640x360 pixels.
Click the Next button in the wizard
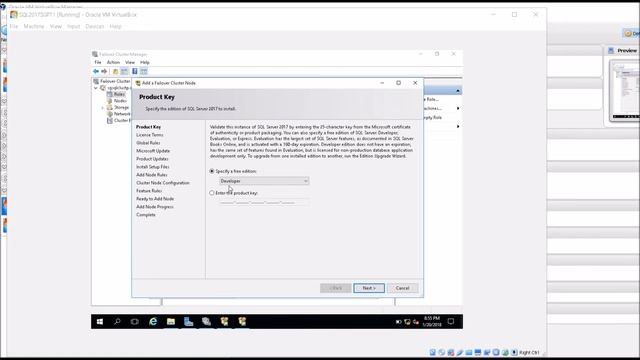pyautogui.click(x=369, y=288)
